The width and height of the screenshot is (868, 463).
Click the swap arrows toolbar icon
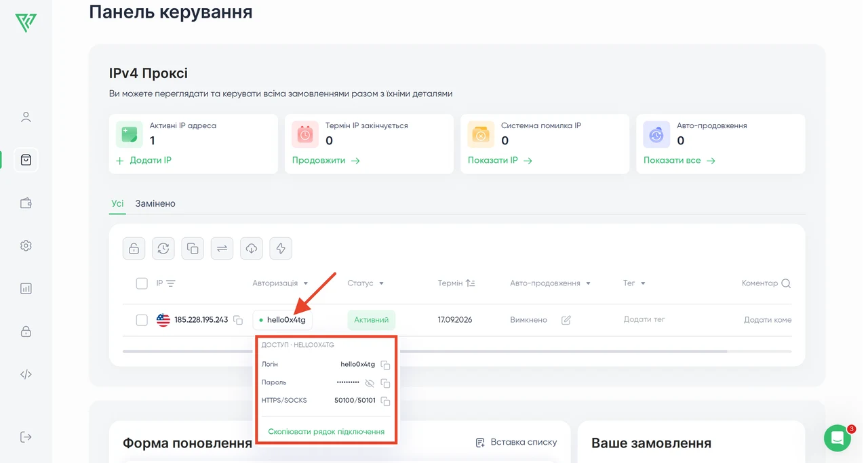click(x=222, y=249)
